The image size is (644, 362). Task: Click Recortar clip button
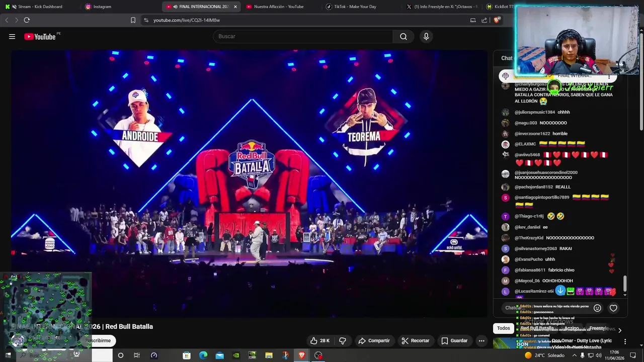click(x=415, y=340)
